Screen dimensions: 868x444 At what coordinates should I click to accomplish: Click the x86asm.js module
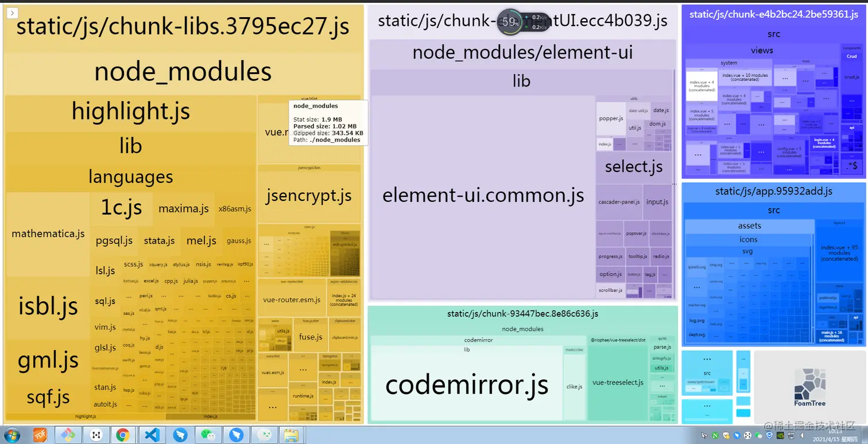[x=235, y=209]
